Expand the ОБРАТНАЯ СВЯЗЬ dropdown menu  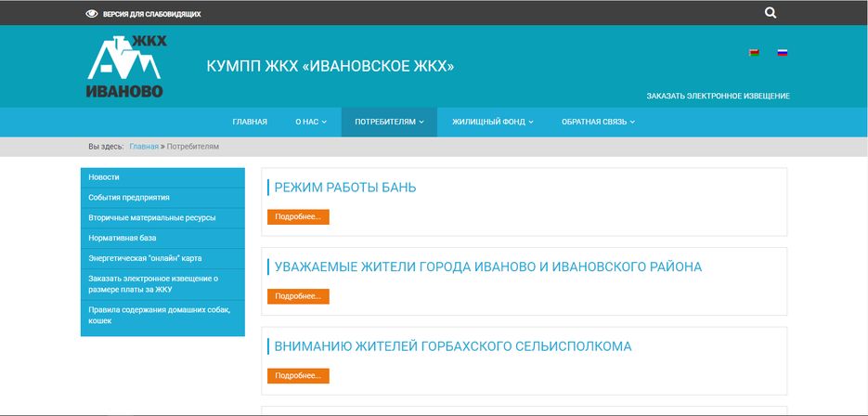[x=599, y=122]
